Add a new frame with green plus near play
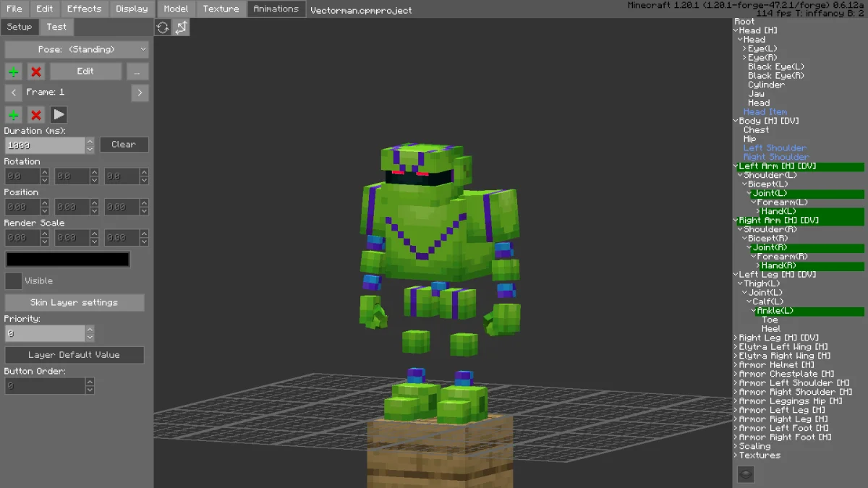Viewport: 868px width, 488px height. [x=14, y=115]
